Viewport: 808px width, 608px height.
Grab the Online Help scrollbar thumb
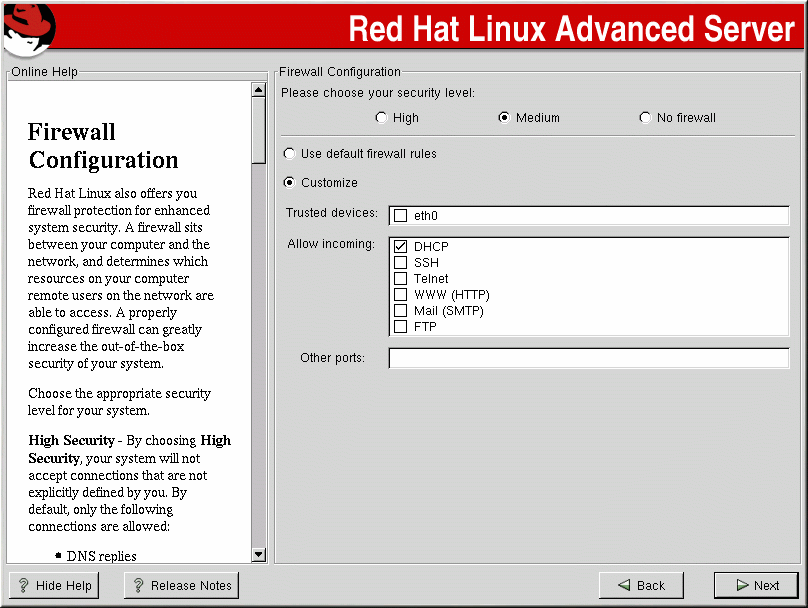coord(259,130)
